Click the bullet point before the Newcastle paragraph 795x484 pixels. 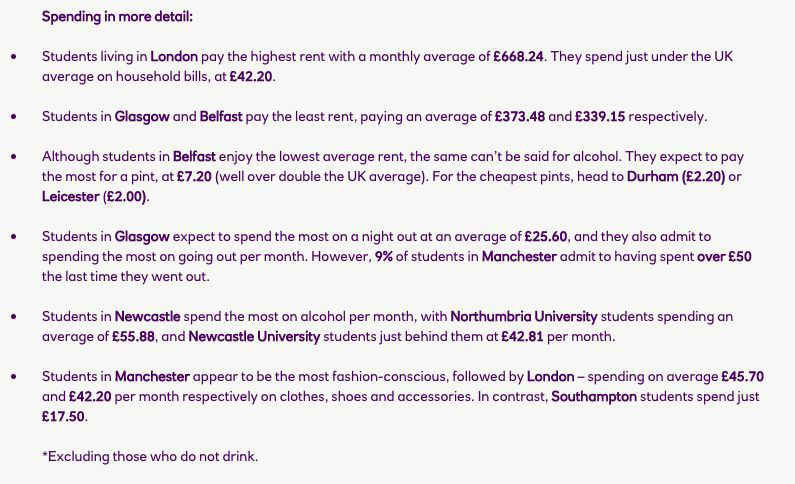(x=14, y=317)
